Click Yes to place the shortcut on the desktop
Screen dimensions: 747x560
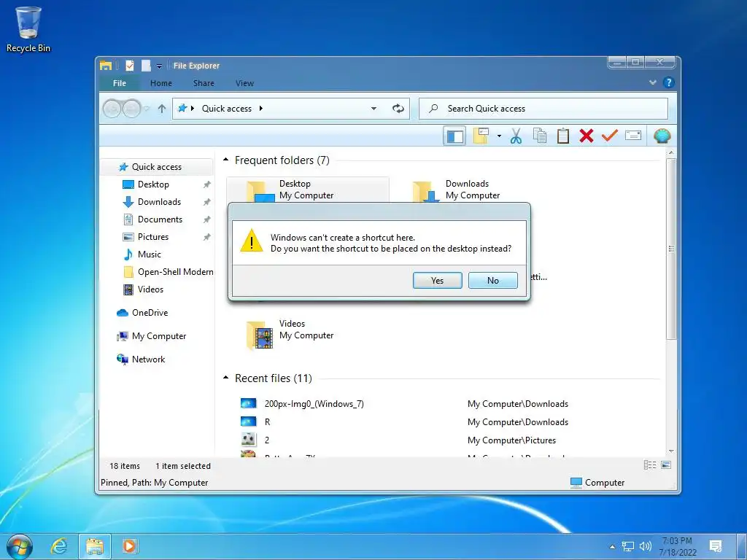438,281
